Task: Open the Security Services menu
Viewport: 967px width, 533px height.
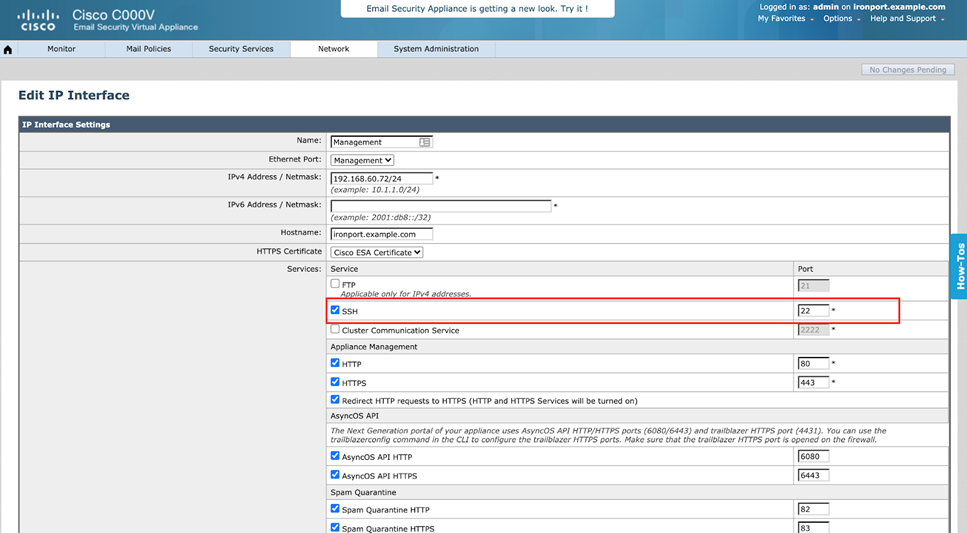Action: pos(241,49)
